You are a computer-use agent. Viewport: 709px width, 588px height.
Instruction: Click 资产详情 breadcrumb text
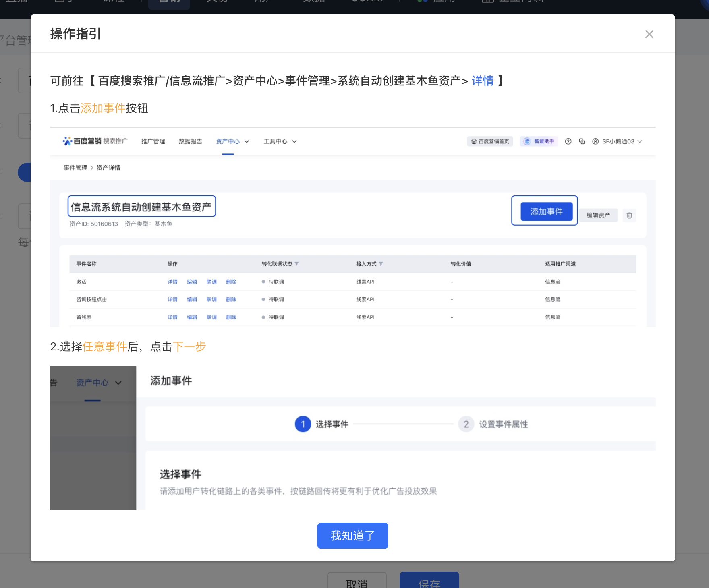pos(108,168)
